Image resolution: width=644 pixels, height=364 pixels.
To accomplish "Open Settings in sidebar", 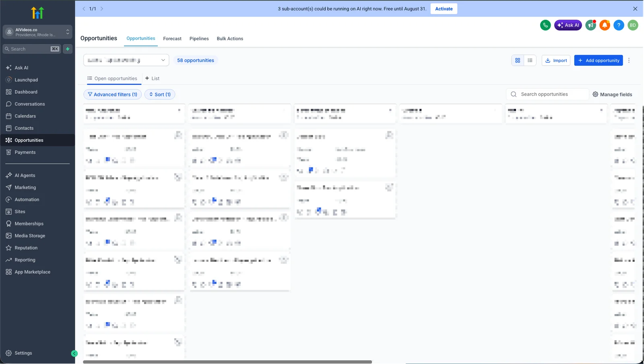I will tap(19, 353).
